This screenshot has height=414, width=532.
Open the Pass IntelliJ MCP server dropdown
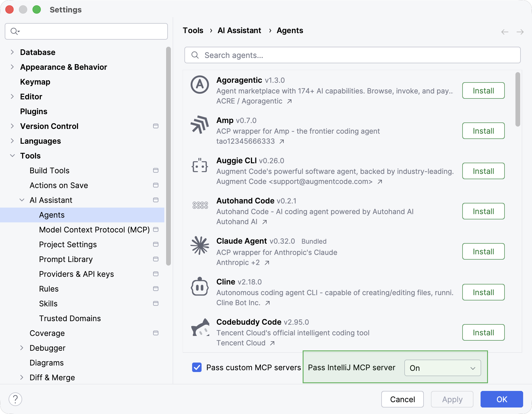click(442, 368)
